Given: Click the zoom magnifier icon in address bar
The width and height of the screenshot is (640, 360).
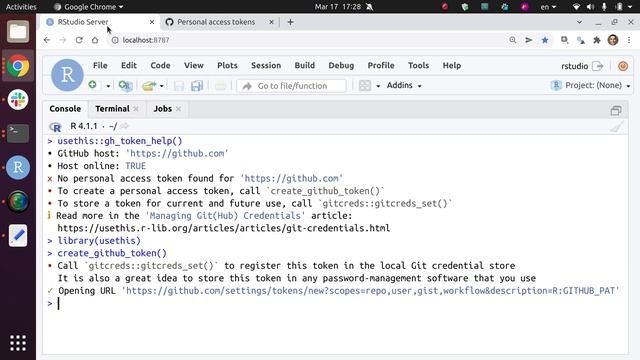Looking at the screenshot, I should 513,40.
